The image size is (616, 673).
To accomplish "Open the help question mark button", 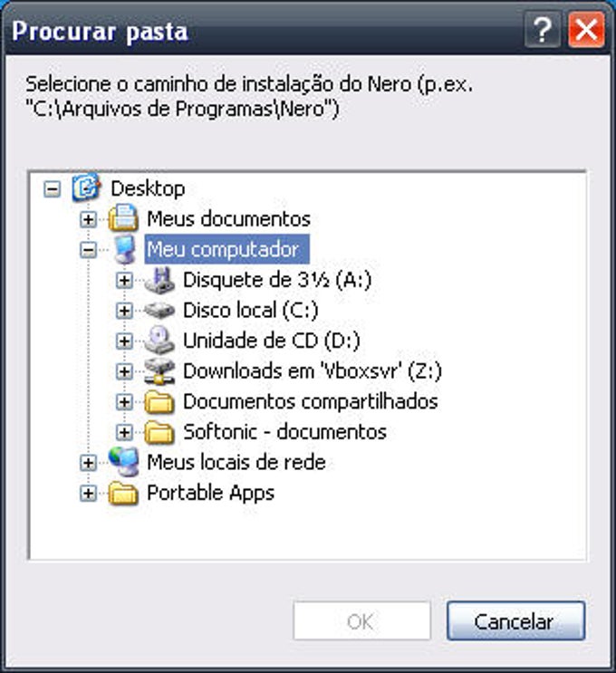I will click(x=542, y=30).
